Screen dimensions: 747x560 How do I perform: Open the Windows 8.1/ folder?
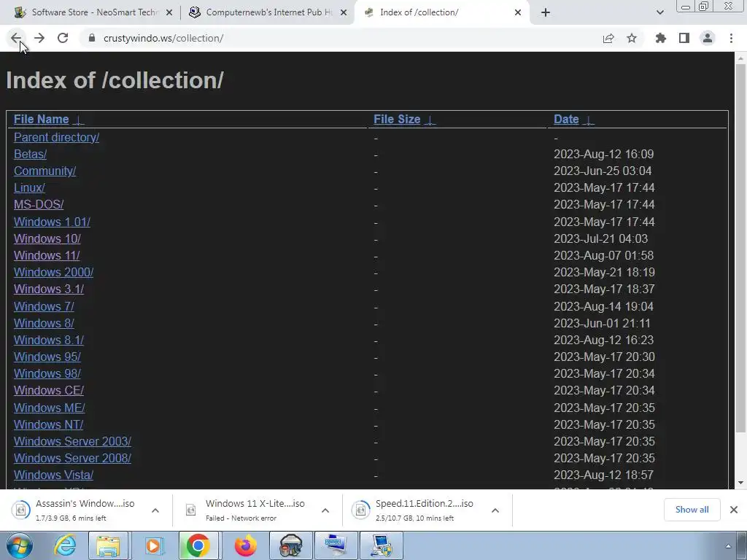tap(49, 340)
